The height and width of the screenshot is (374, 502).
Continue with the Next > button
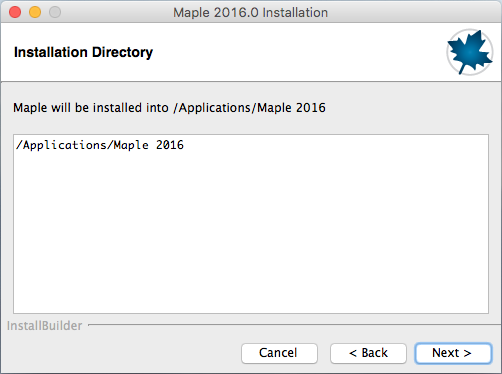pyautogui.click(x=453, y=353)
